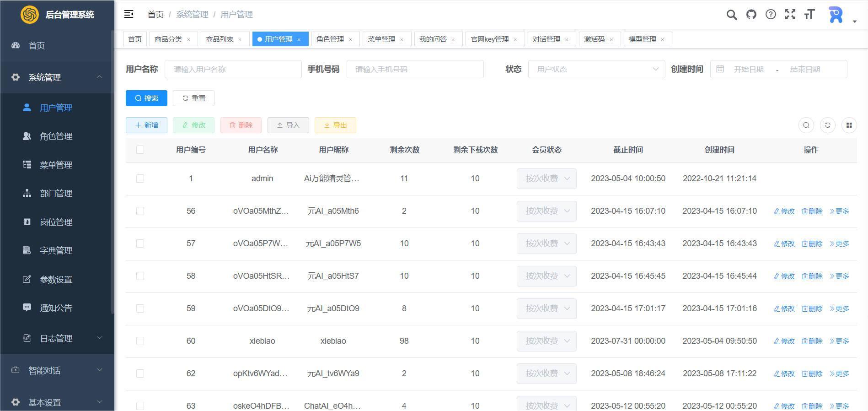The height and width of the screenshot is (411, 868).
Task: Open the search magnifier in top header
Action: [x=732, y=15]
